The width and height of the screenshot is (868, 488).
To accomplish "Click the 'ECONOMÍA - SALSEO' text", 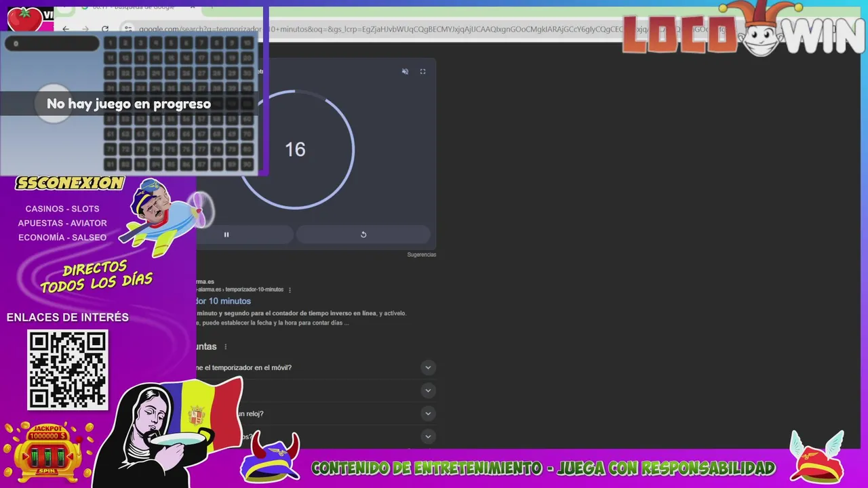I will tap(62, 237).
